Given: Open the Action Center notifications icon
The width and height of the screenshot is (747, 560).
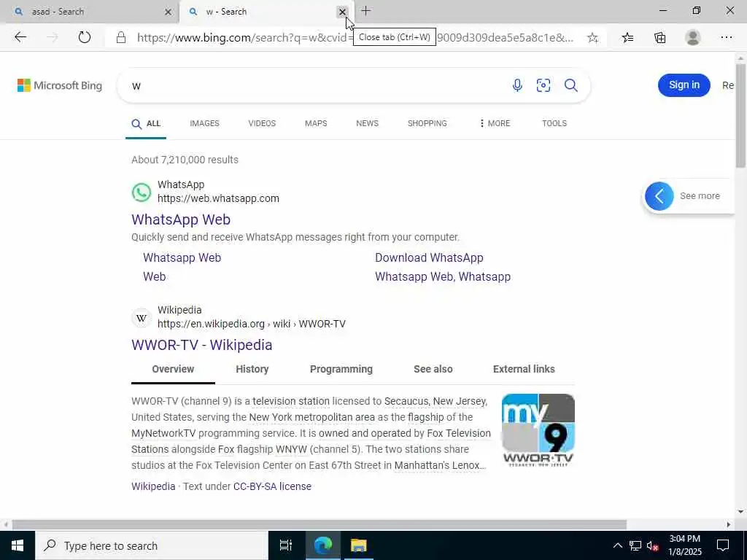Looking at the screenshot, I should click(723, 545).
